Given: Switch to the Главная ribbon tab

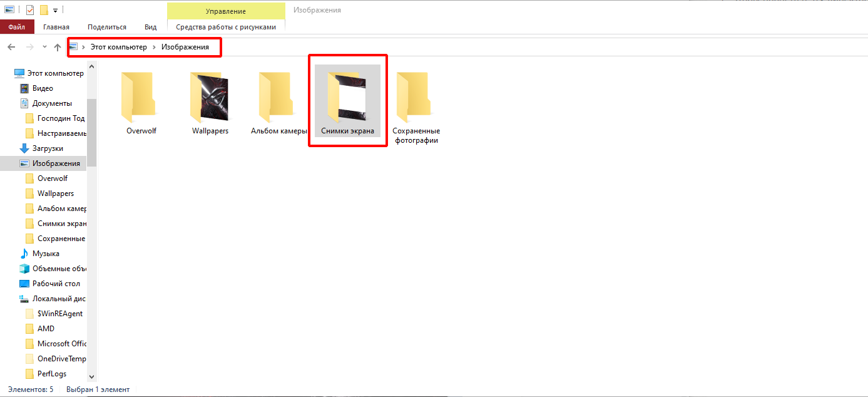Looking at the screenshot, I should [56, 27].
